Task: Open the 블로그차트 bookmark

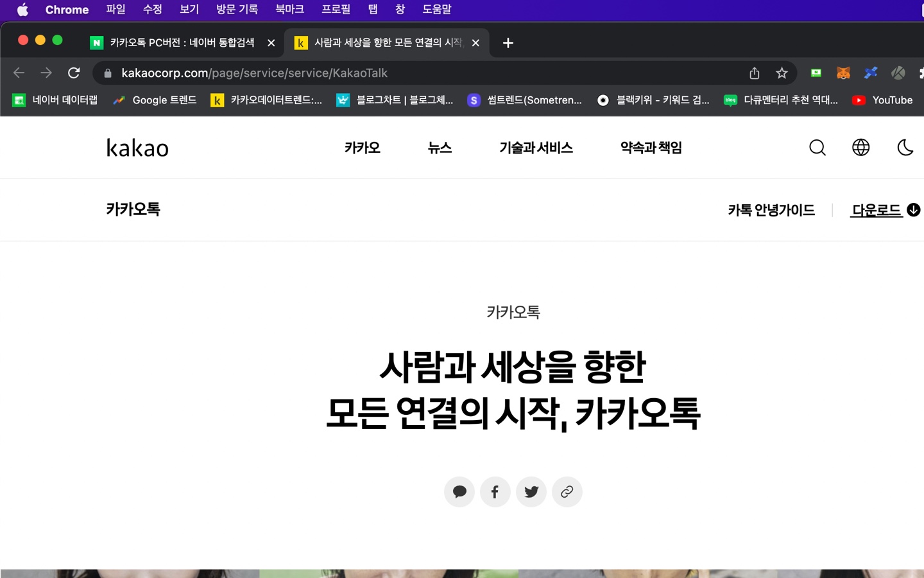Action: [395, 100]
